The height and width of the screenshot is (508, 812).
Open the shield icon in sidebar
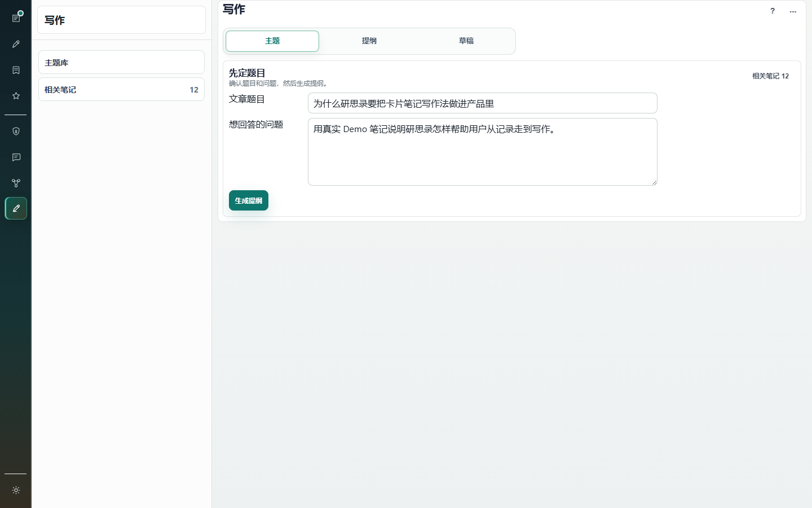click(16, 132)
